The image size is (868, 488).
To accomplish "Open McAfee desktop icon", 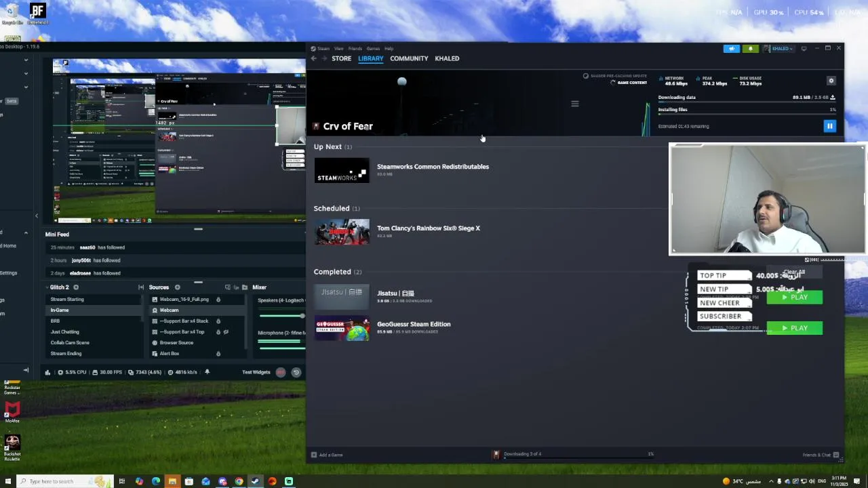I will [12, 412].
